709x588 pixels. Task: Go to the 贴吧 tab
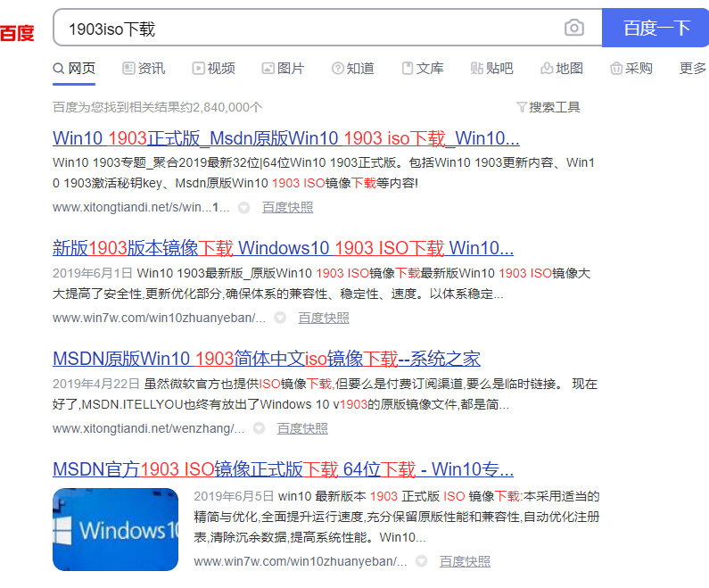click(x=491, y=69)
